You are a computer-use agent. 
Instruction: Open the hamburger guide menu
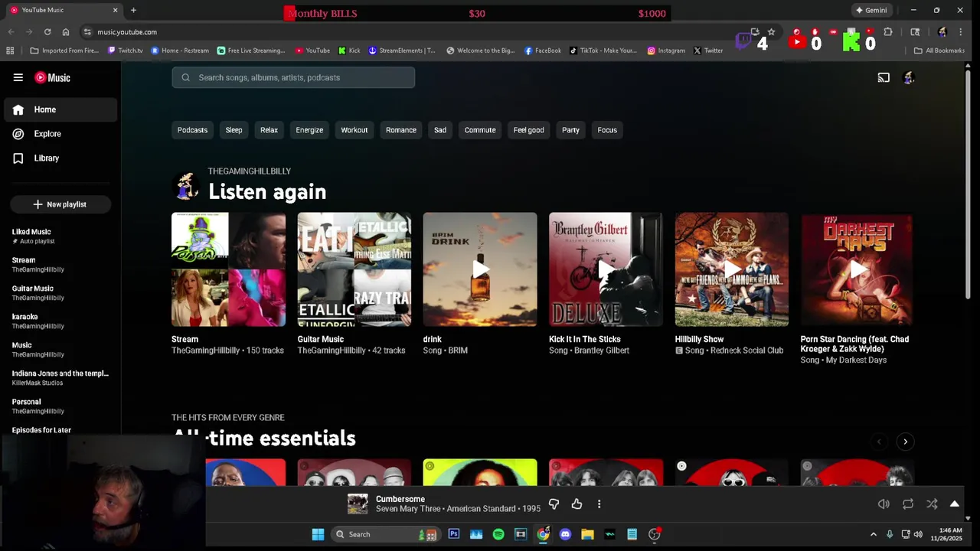coord(18,77)
